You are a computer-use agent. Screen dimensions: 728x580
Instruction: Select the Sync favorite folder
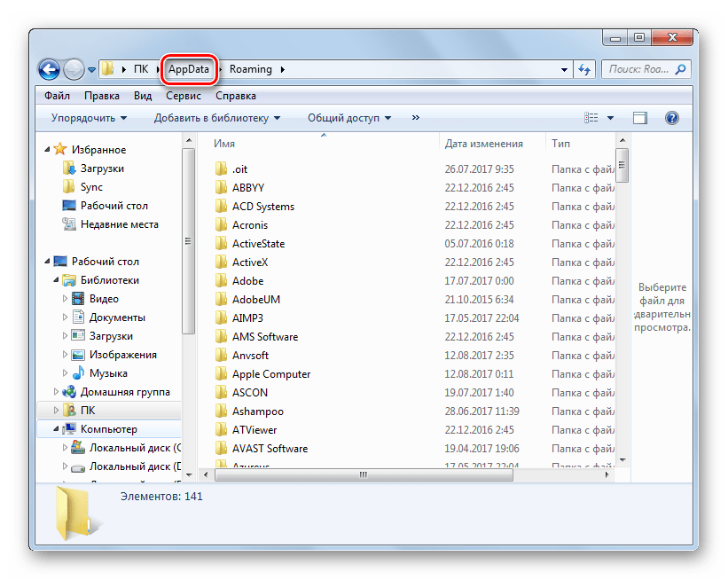(91, 187)
